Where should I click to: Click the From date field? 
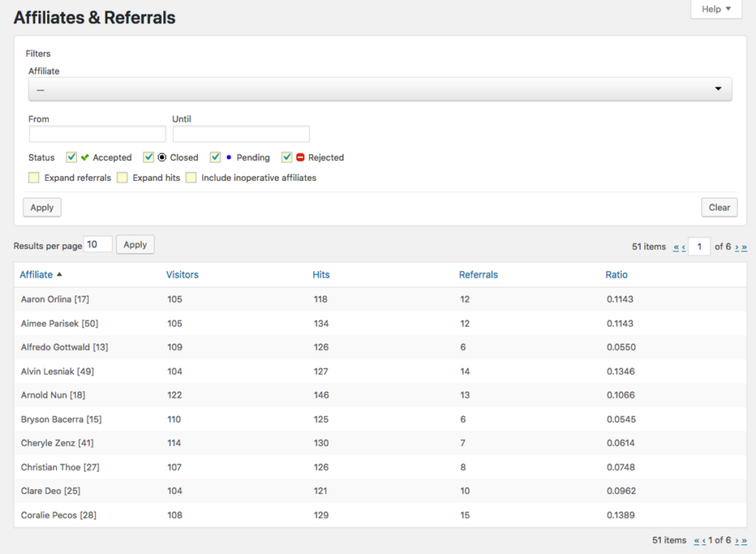97,134
